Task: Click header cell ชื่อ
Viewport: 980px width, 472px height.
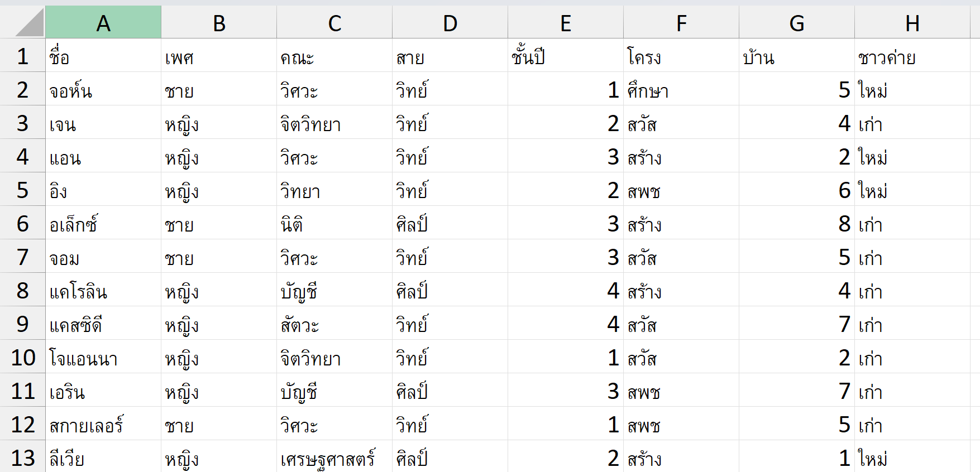Action: click(x=103, y=55)
